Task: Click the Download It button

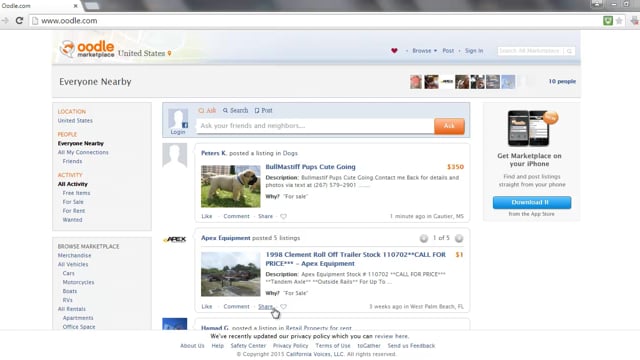Action: point(532,202)
